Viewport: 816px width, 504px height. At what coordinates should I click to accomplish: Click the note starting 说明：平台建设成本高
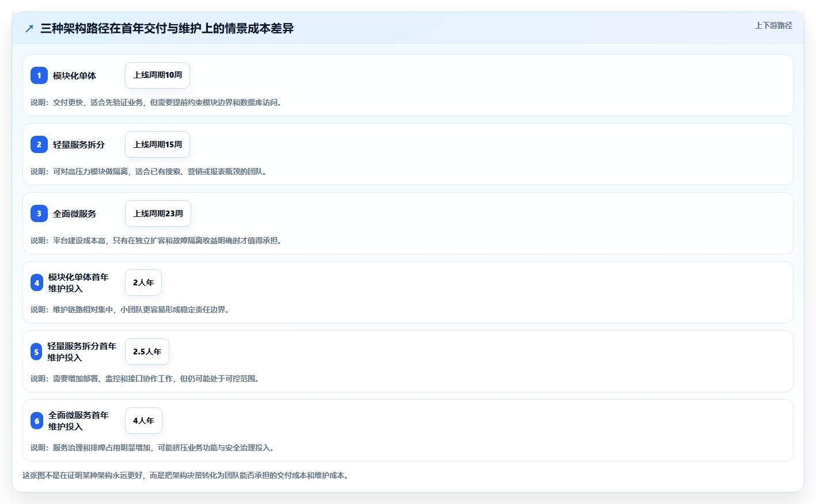coord(157,240)
